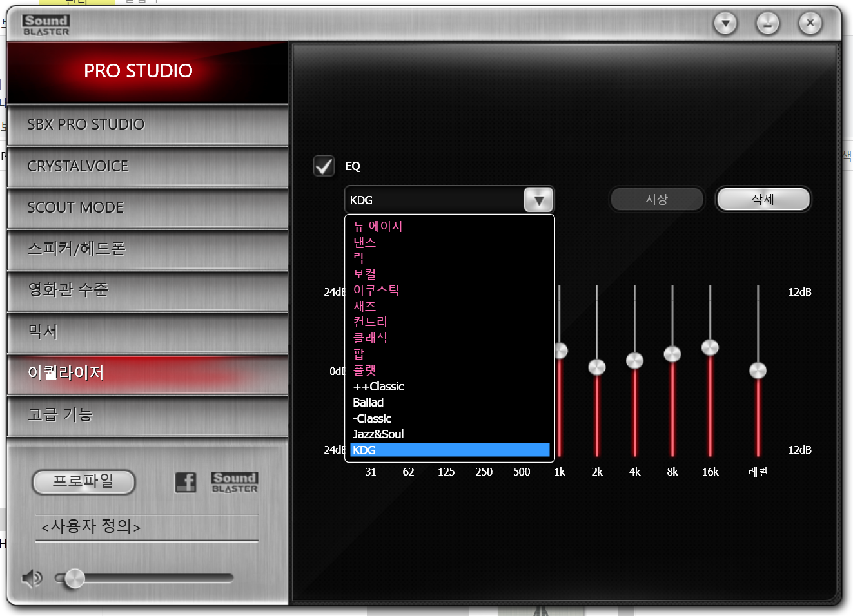Image resolution: width=853 pixels, height=616 pixels.
Task: Open the 스피커/헤드폰 section
Action: (148, 249)
